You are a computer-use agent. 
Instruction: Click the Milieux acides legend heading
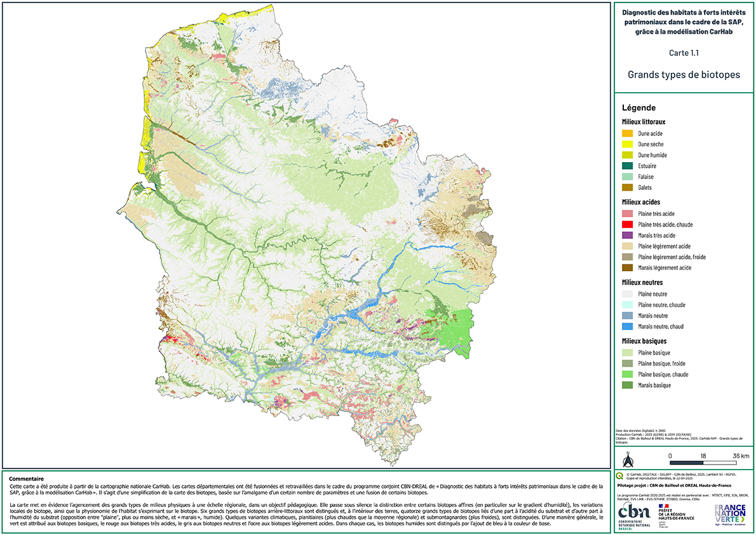tap(640, 201)
